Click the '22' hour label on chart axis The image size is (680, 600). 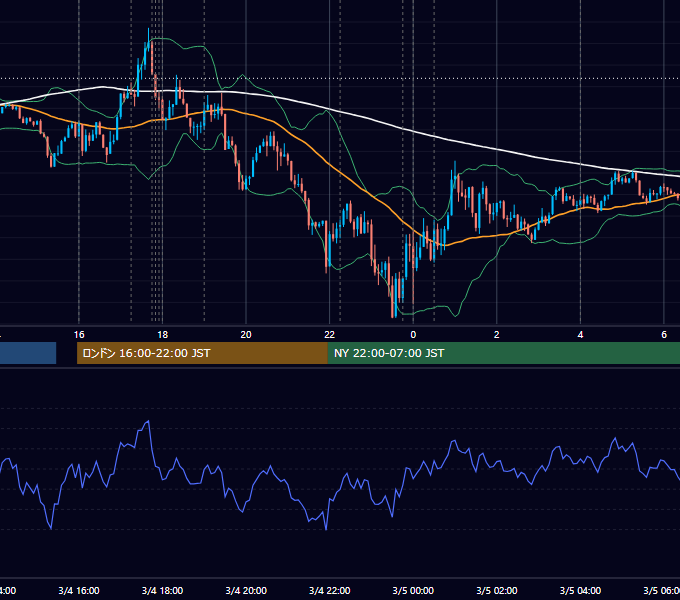pos(330,335)
